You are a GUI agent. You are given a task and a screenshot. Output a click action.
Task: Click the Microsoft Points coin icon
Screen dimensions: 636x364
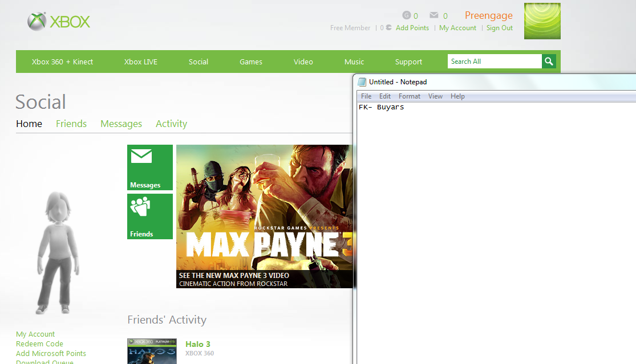388,27
